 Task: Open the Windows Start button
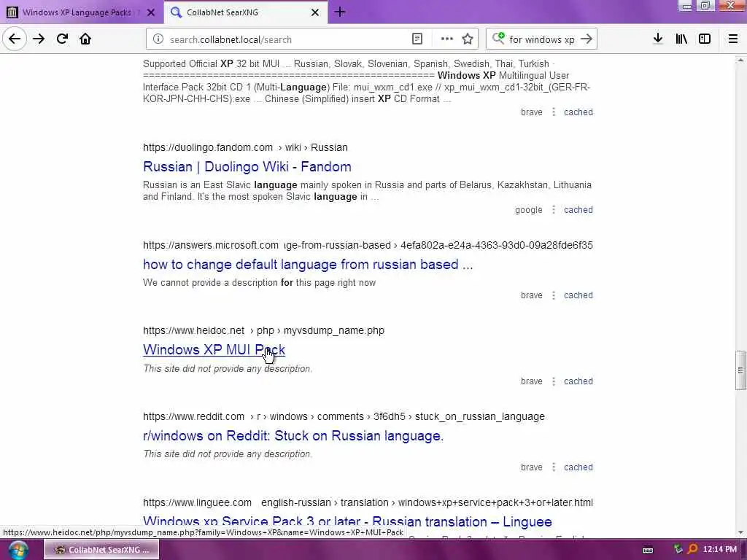tap(18, 550)
